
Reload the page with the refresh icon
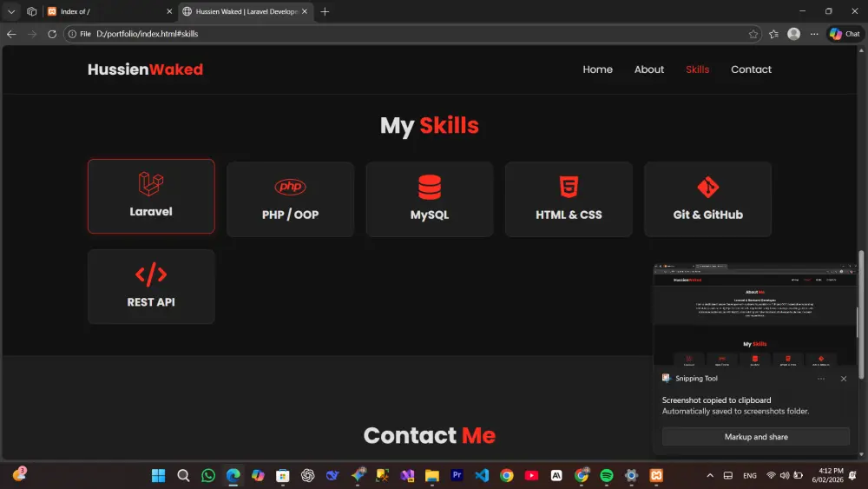pos(52,34)
